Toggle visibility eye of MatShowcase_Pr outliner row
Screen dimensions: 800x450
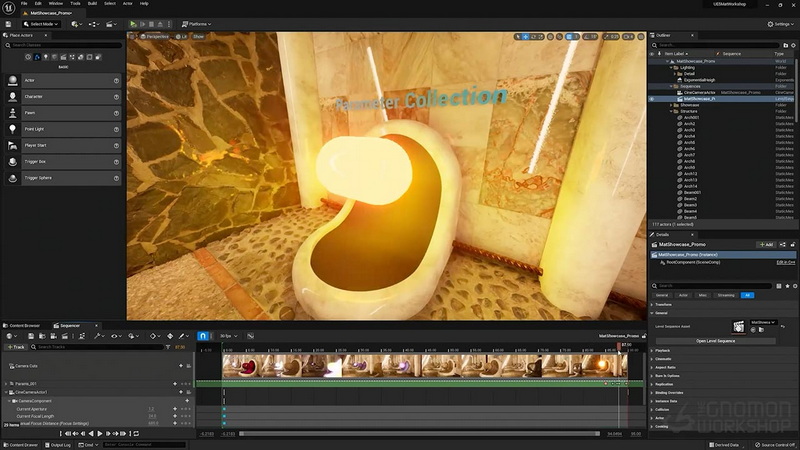coord(652,99)
